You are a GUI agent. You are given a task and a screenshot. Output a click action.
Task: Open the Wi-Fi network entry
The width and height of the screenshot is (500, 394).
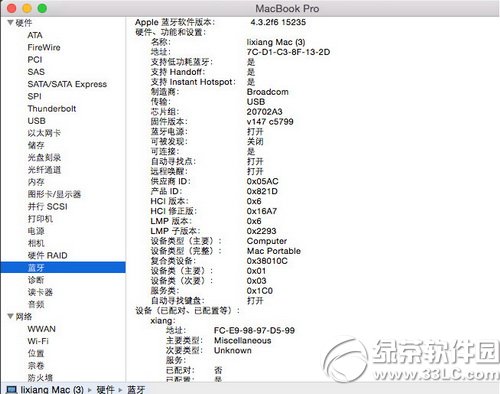[x=38, y=341]
